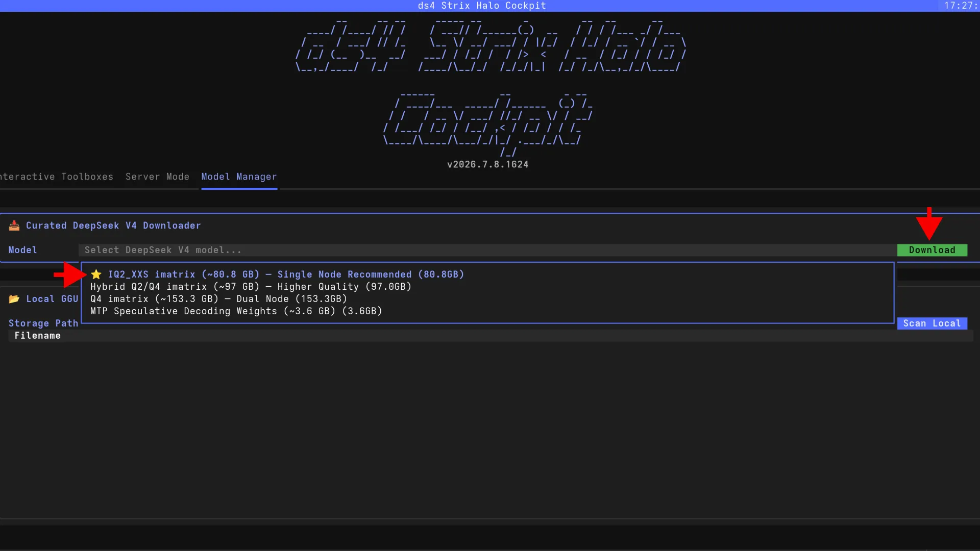Click the inbox tray icon beside Curated Downloader

pos(14,226)
